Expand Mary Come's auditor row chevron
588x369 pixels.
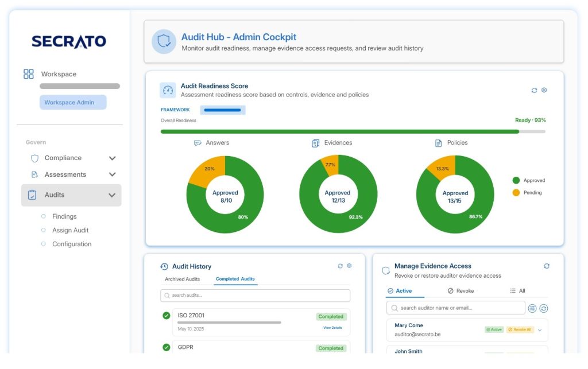click(540, 330)
